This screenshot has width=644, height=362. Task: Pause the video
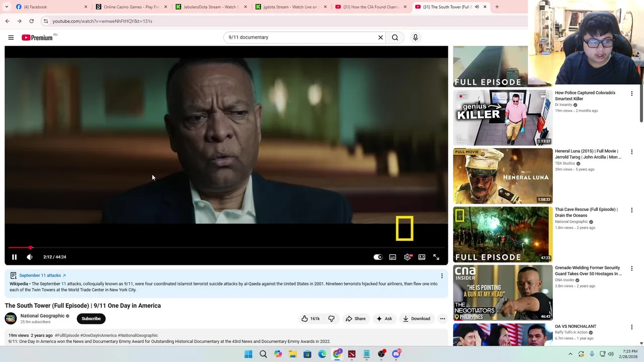tap(14, 257)
